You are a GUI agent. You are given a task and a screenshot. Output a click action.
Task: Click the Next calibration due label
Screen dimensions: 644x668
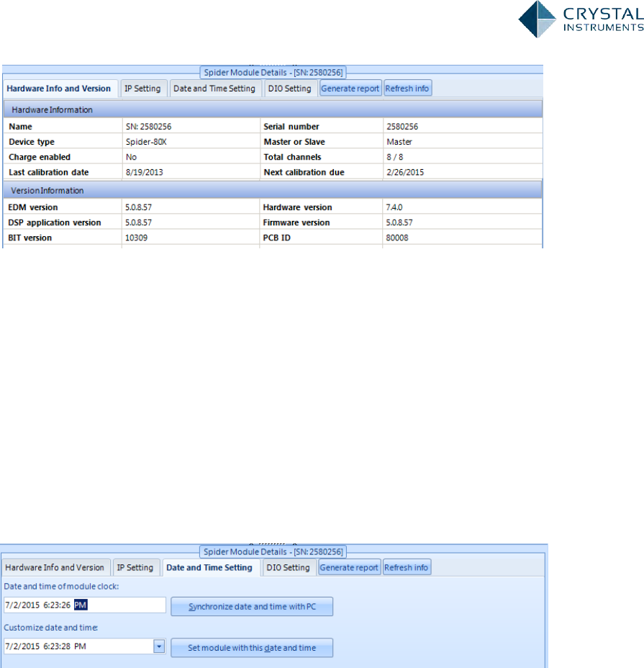[304, 173]
